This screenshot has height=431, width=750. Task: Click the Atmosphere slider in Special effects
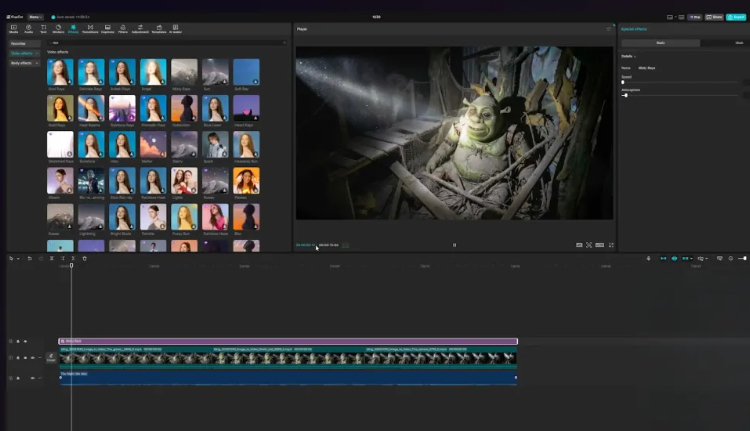(x=626, y=95)
